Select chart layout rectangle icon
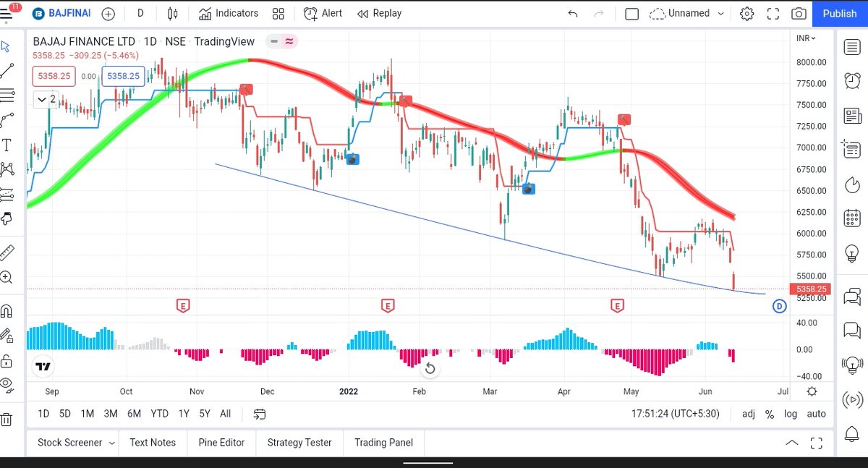This screenshot has height=468, width=868. pyautogui.click(x=631, y=13)
